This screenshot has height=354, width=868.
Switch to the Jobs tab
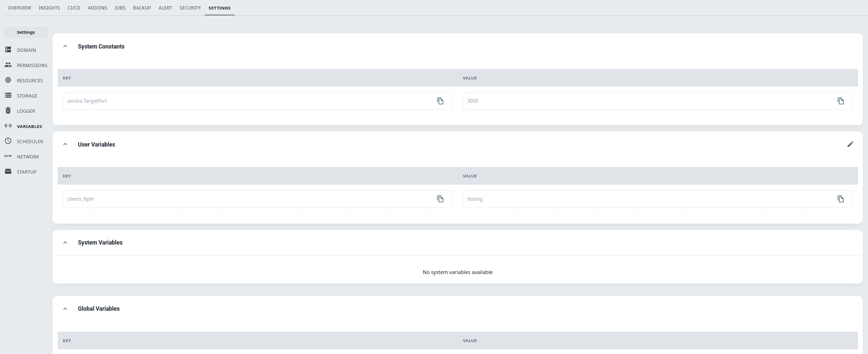tap(120, 8)
